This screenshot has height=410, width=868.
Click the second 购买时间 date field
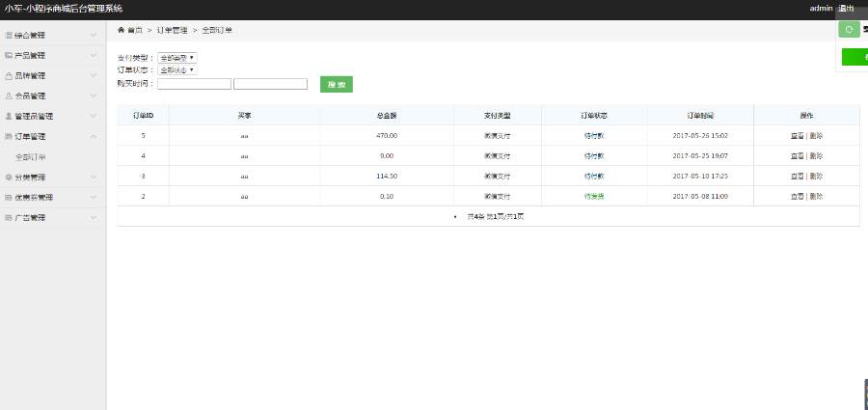270,84
